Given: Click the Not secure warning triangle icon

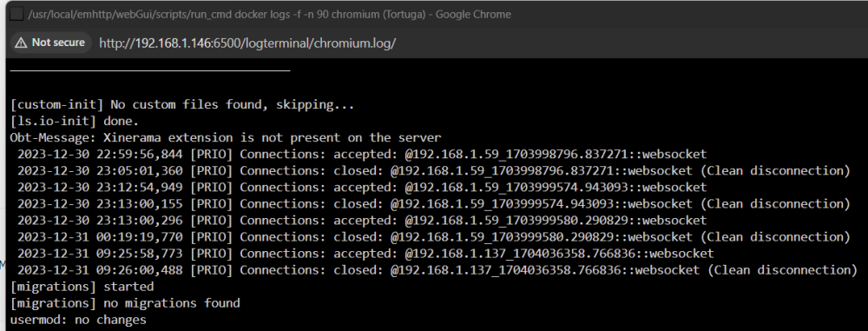Looking at the screenshot, I should pyautogui.click(x=21, y=43).
